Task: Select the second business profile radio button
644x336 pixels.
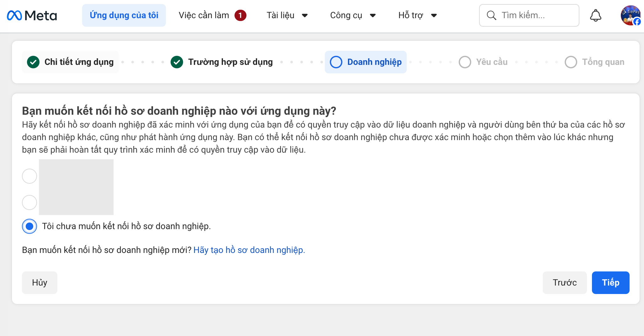Action: pyautogui.click(x=29, y=202)
